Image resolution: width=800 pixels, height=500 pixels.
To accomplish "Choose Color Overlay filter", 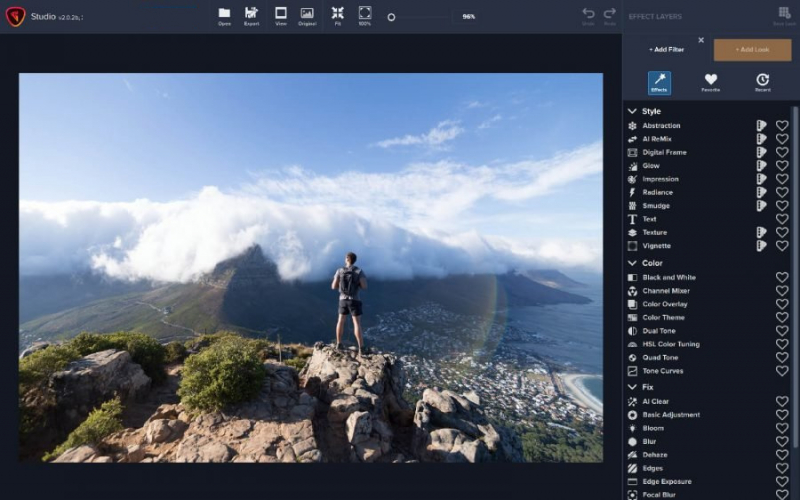I will (x=665, y=304).
